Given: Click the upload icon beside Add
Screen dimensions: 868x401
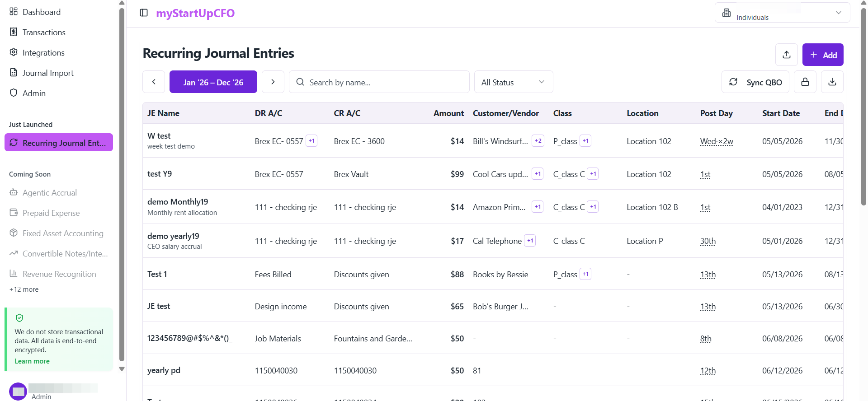Looking at the screenshot, I should [787, 55].
